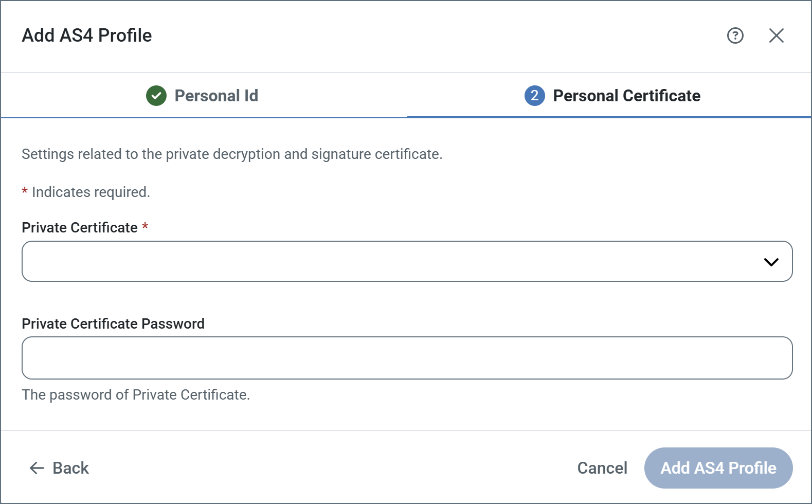
Task: Click the green checkmark step icon
Action: [x=156, y=96]
